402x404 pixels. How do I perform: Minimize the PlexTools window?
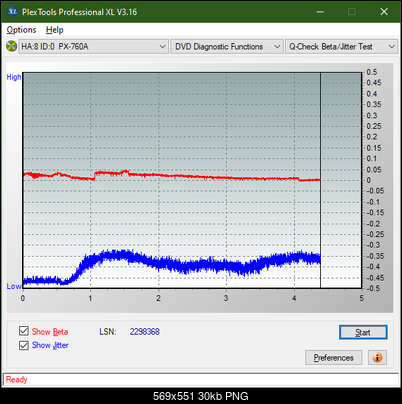[x=320, y=12]
